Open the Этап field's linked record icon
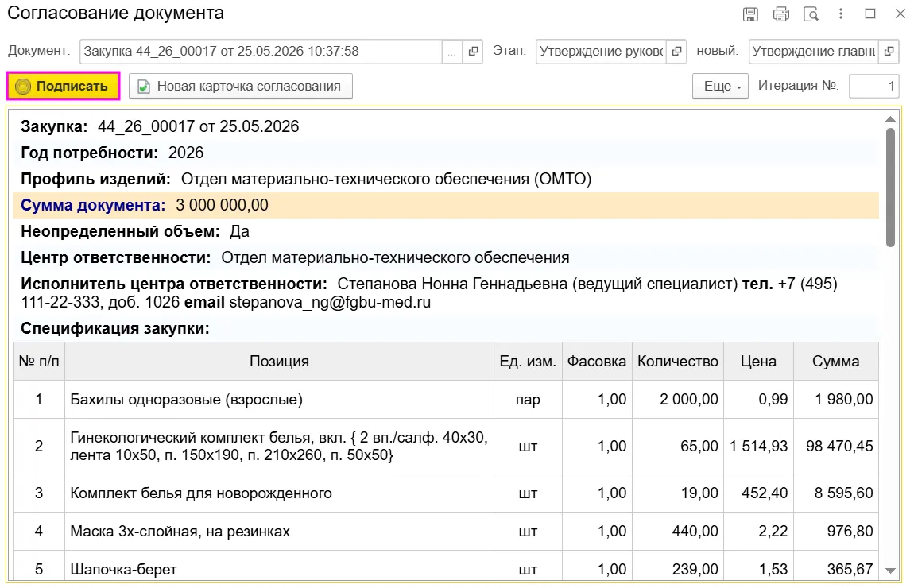The width and height of the screenshot is (914, 588). coord(676,52)
